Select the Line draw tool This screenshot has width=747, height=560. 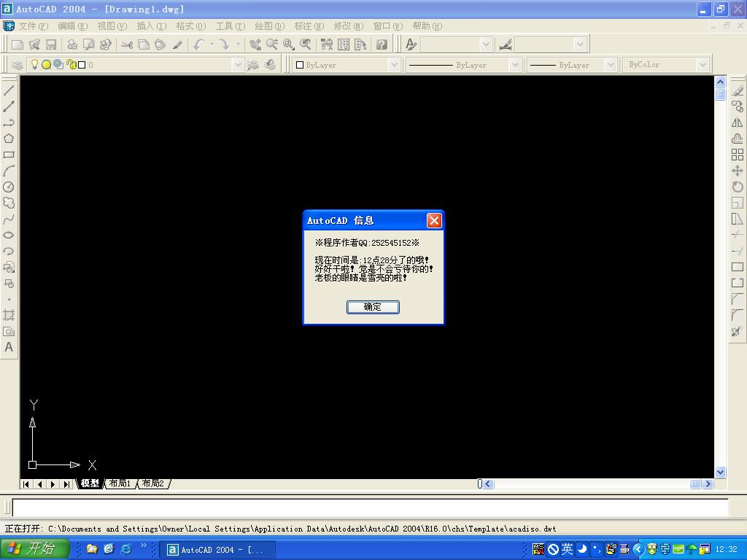click(9, 90)
